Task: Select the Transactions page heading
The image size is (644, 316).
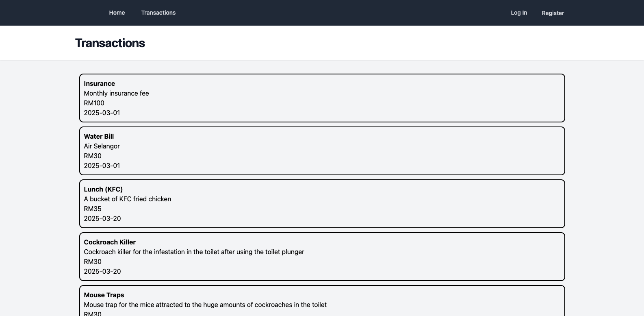Action: coord(110,43)
